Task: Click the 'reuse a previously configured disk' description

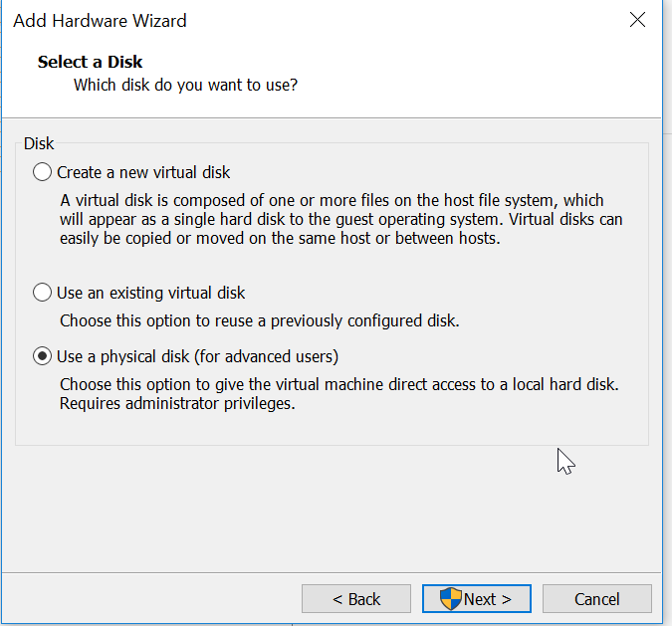Action: click(259, 320)
